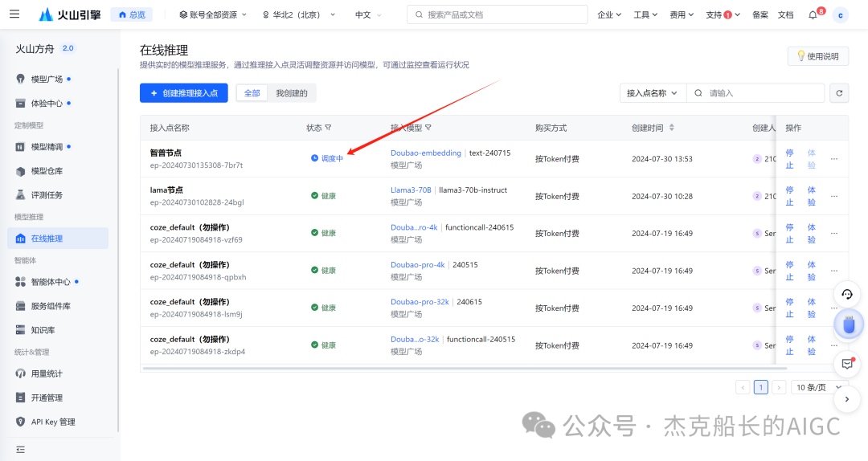This screenshot has width=868, height=461.
Task: Open more actions for ep-20240719084918-vzf69 row
Action: [x=834, y=234]
